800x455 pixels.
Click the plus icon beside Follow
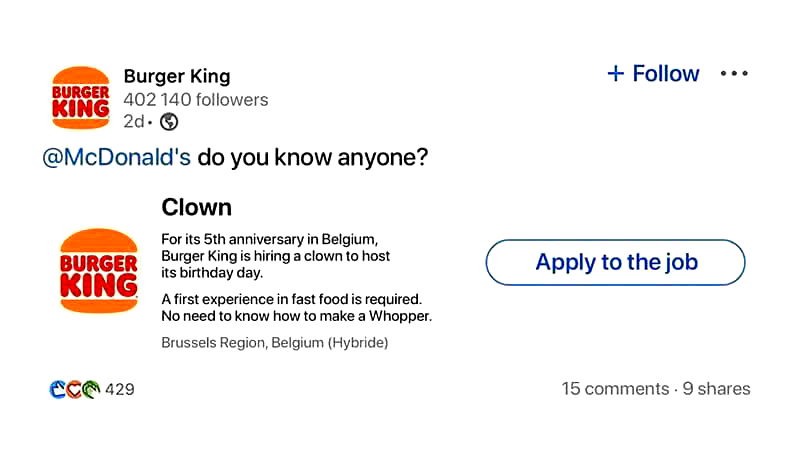(616, 73)
